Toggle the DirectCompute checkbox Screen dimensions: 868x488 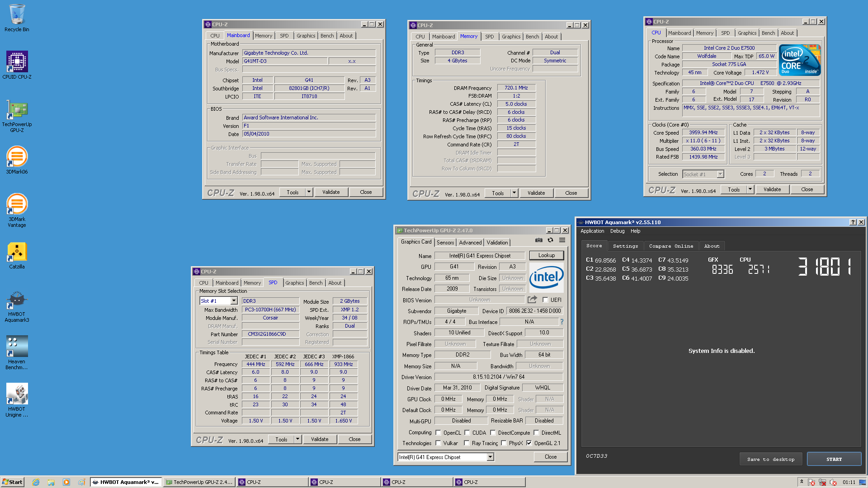click(x=493, y=432)
